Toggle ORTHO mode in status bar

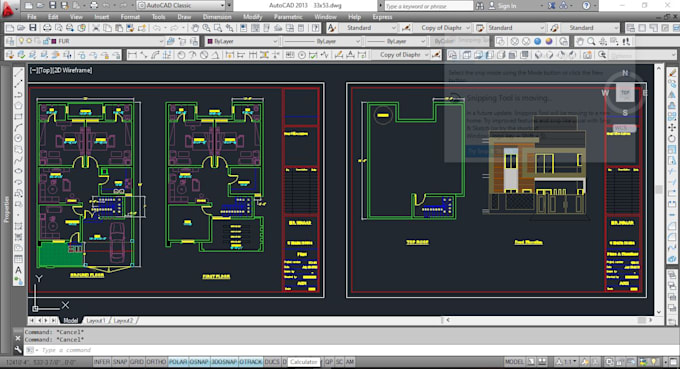click(156, 362)
